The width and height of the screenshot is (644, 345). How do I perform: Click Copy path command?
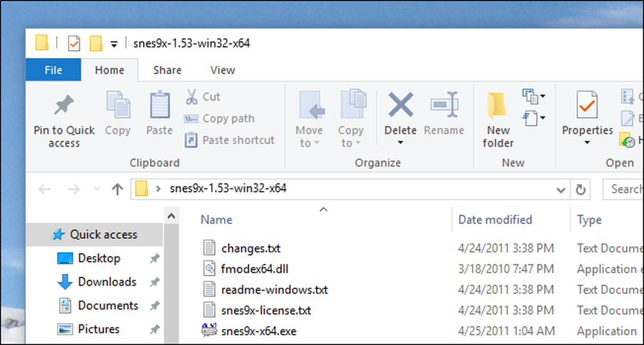pyautogui.click(x=220, y=118)
